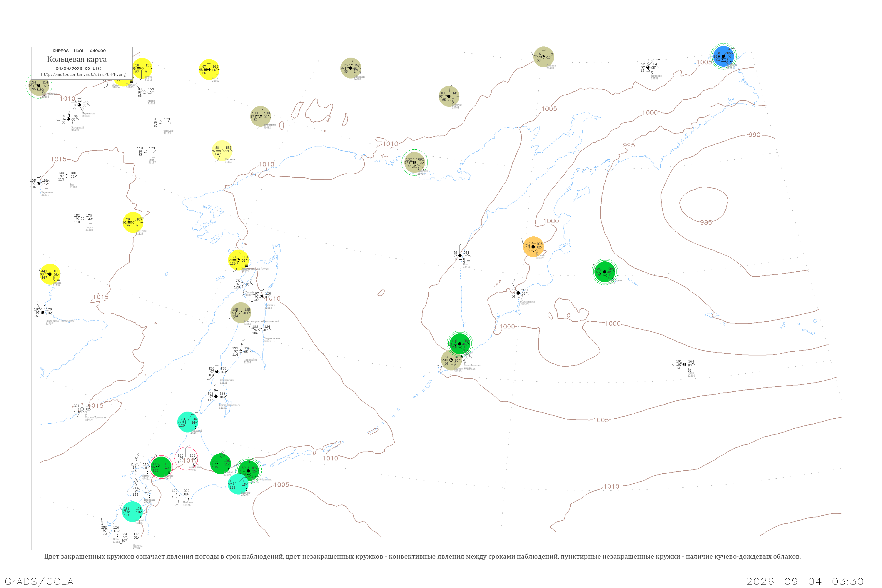
Task: Click the 2026-09-04-03:30 timestamp
Action: pos(805,582)
